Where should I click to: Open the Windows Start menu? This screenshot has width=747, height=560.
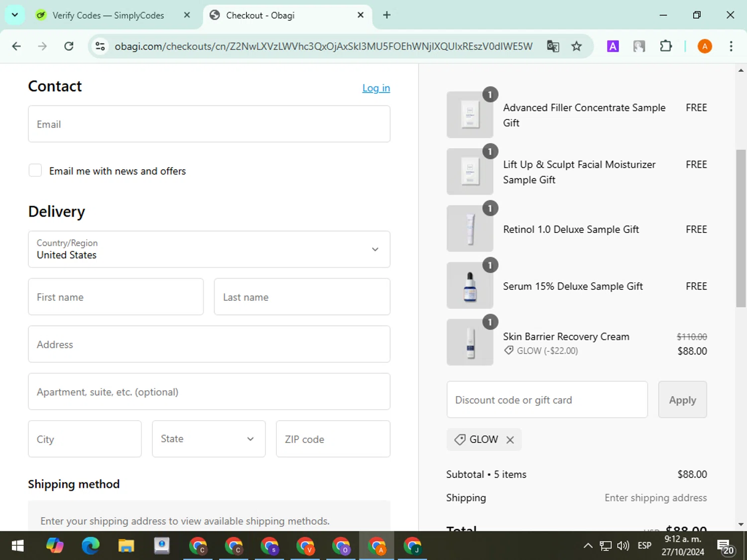point(17,546)
